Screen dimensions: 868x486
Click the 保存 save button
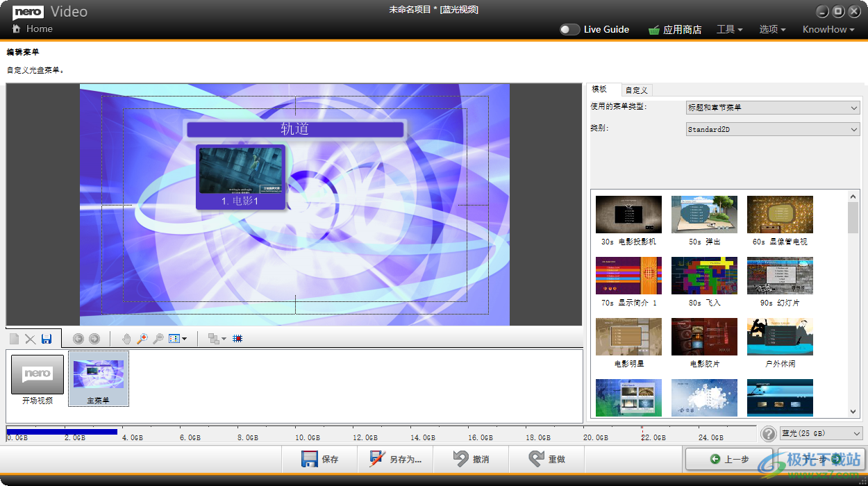[x=319, y=459]
